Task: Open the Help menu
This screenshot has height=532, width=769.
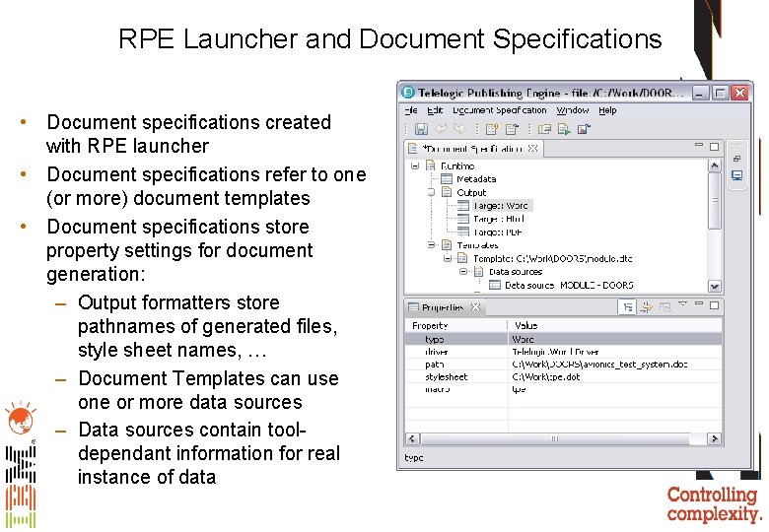Action: click(607, 110)
